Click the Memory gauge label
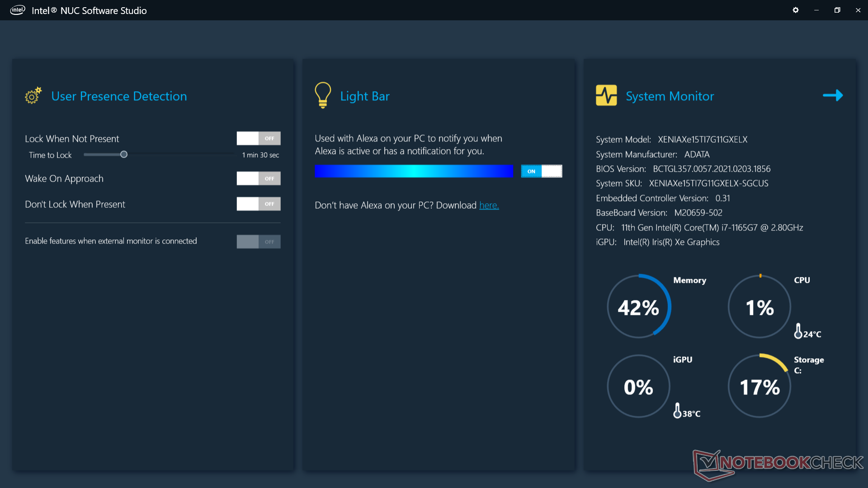This screenshot has width=868, height=488. [x=689, y=280]
